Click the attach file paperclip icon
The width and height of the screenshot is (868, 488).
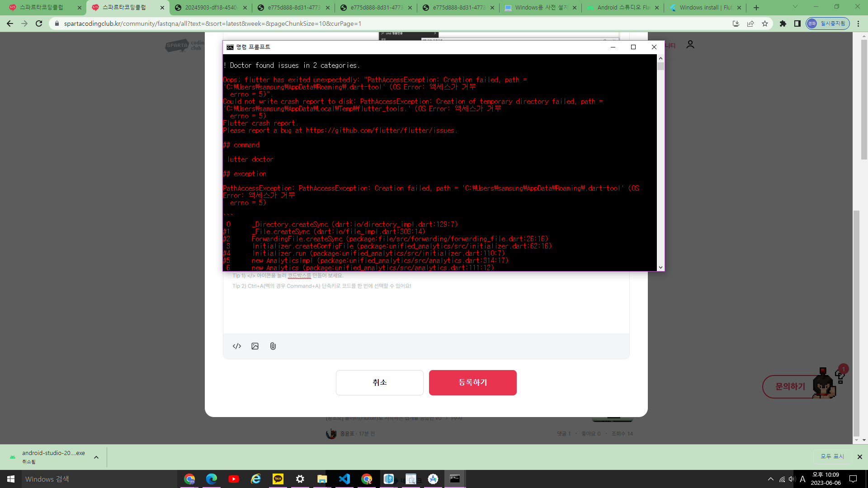[x=273, y=346]
